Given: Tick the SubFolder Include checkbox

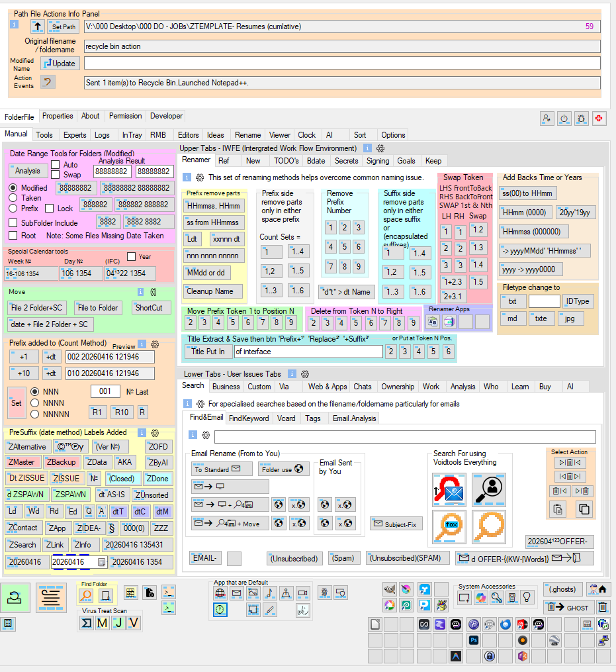Looking at the screenshot, I should tap(13, 223).
